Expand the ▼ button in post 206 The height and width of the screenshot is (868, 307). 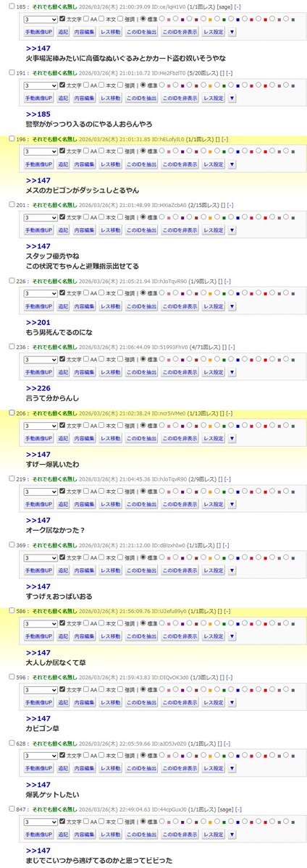[232, 439]
